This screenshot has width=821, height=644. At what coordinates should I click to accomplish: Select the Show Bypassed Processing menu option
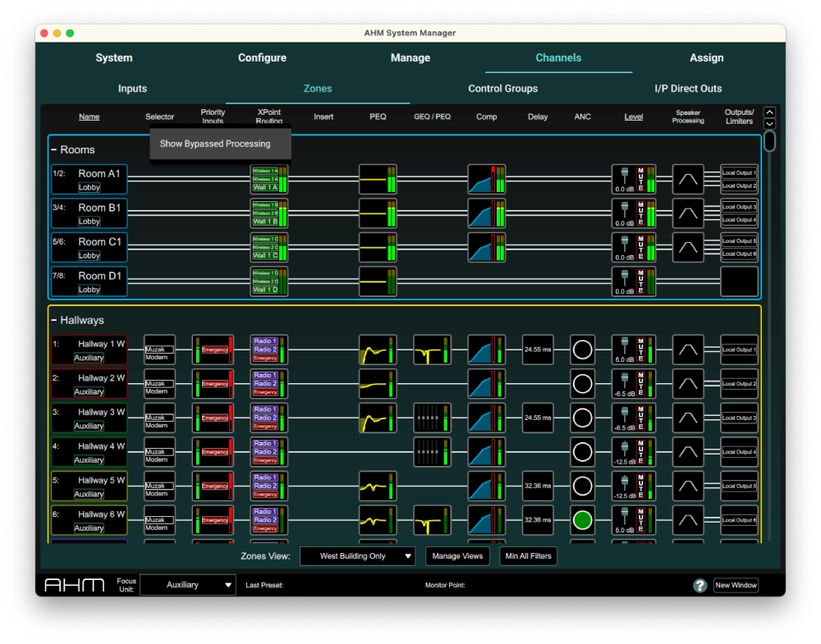pyautogui.click(x=219, y=143)
